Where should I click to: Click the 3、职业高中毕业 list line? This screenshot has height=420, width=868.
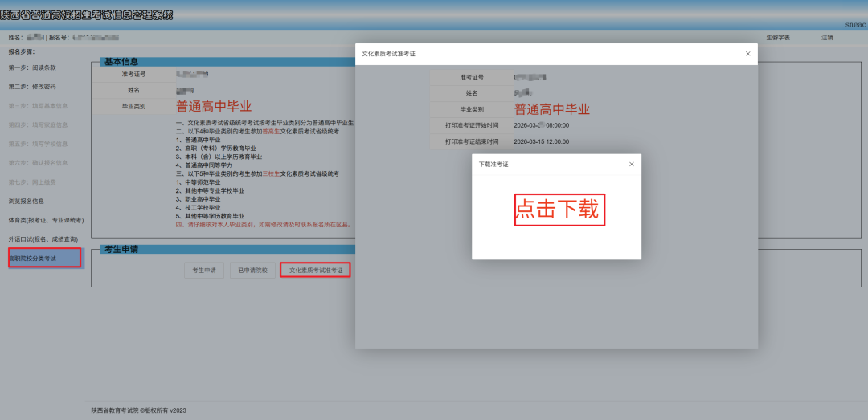coord(199,199)
